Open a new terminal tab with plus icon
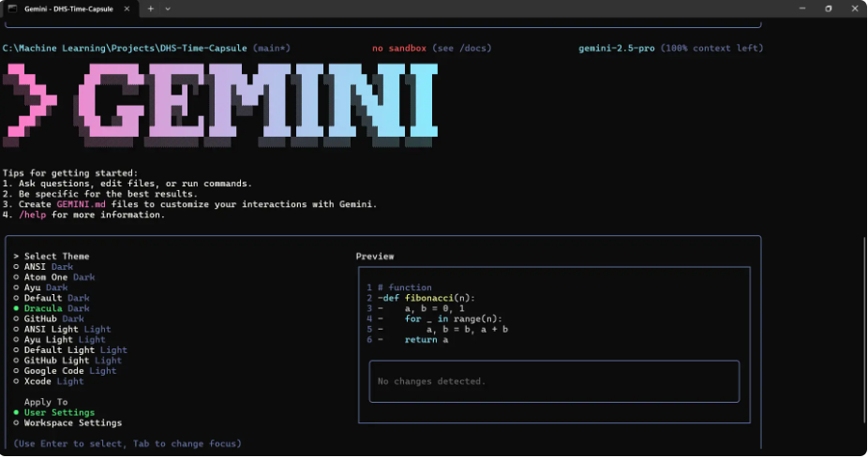Screen dimensions: 868x458 click(x=151, y=8)
